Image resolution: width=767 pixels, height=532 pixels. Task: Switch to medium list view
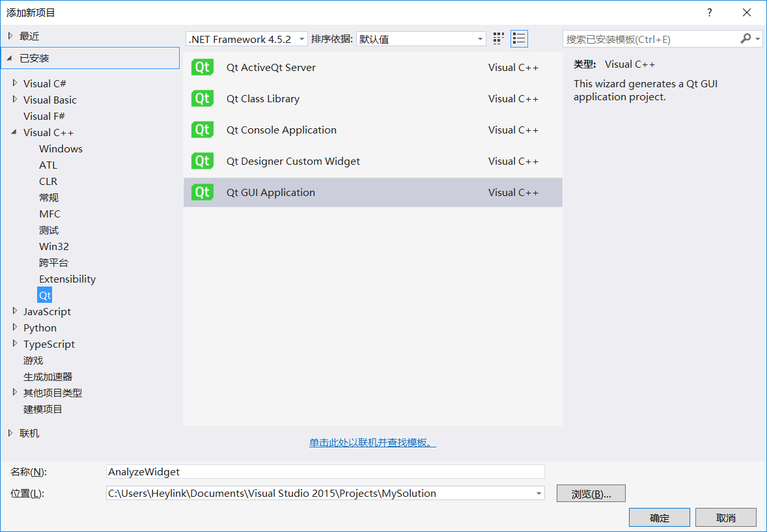click(519, 38)
